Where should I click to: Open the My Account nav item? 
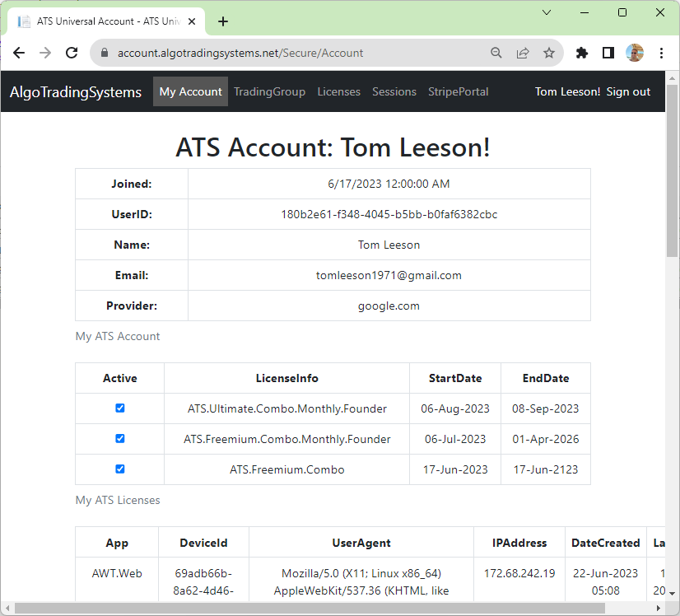click(x=190, y=91)
